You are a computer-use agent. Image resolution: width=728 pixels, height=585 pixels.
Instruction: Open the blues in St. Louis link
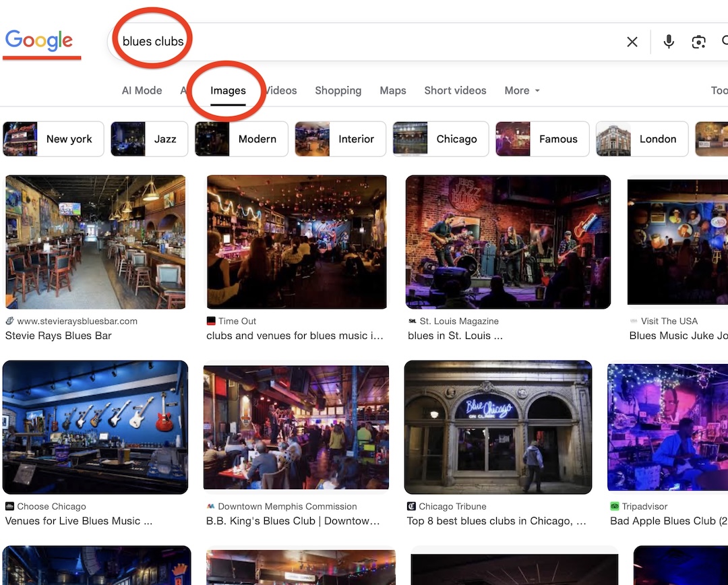(456, 336)
